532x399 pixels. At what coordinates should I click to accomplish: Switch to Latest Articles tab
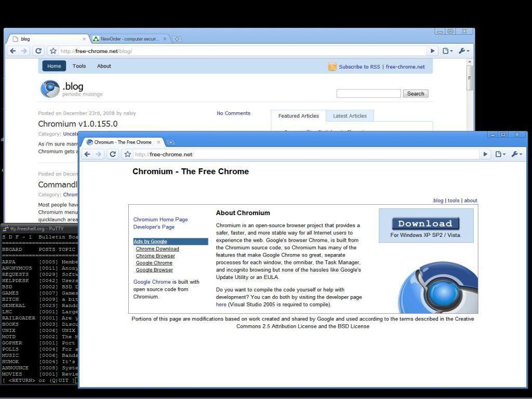(350, 116)
